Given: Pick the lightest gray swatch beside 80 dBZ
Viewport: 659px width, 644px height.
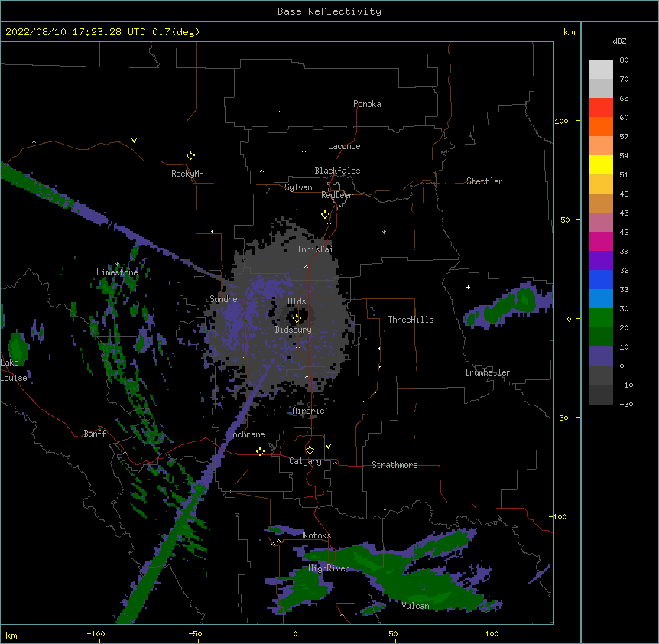Looking at the screenshot, I should click(x=601, y=70).
